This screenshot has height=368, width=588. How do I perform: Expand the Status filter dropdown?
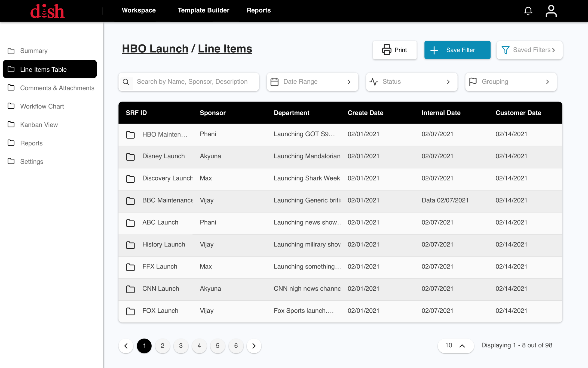point(448,82)
